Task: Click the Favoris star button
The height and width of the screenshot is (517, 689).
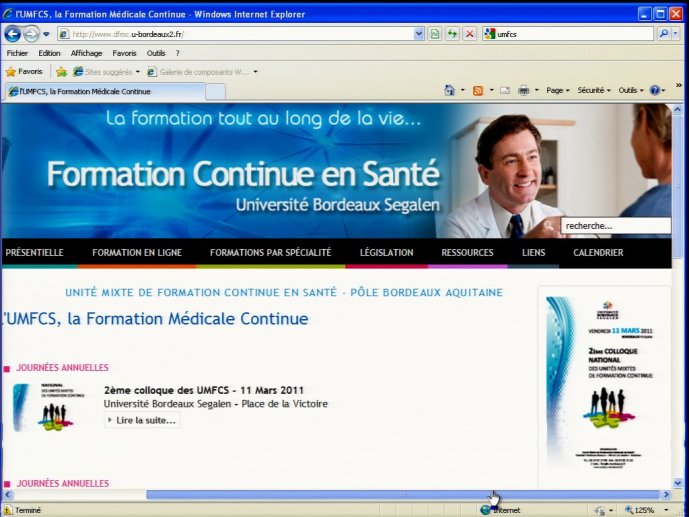Action: [x=24, y=72]
